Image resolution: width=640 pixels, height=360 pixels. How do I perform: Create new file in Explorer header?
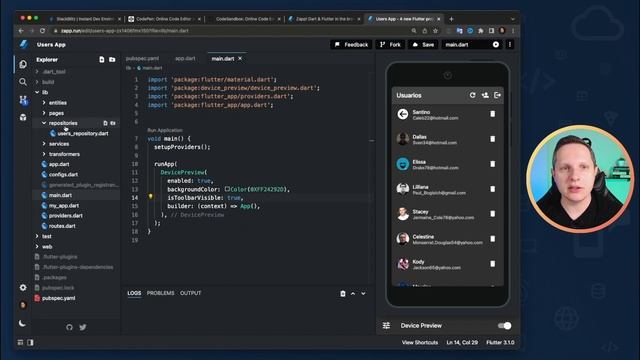click(x=102, y=60)
